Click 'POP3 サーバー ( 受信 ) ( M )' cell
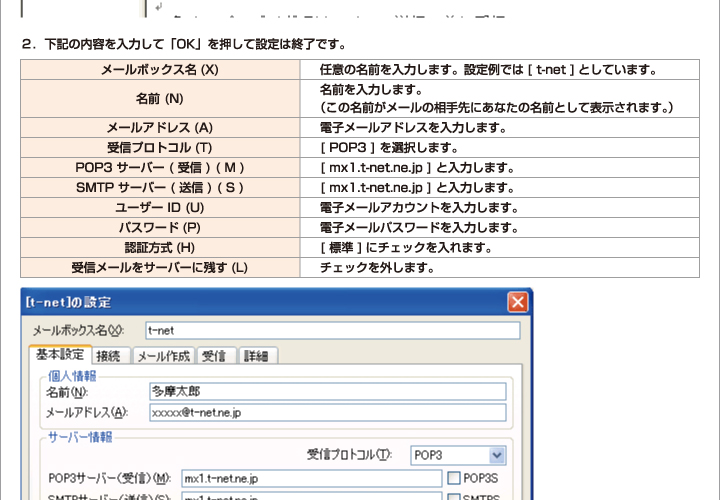This screenshot has height=500, width=720. point(160,168)
